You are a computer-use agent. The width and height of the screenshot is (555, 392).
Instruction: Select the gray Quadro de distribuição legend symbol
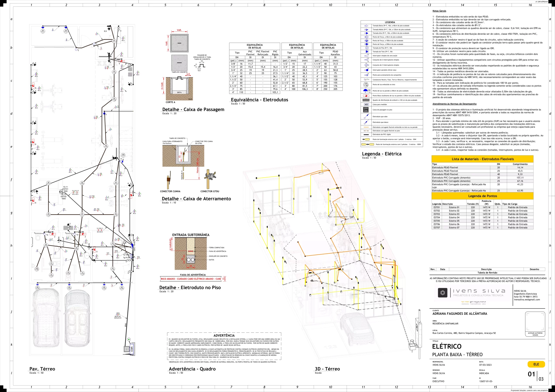(x=366, y=100)
